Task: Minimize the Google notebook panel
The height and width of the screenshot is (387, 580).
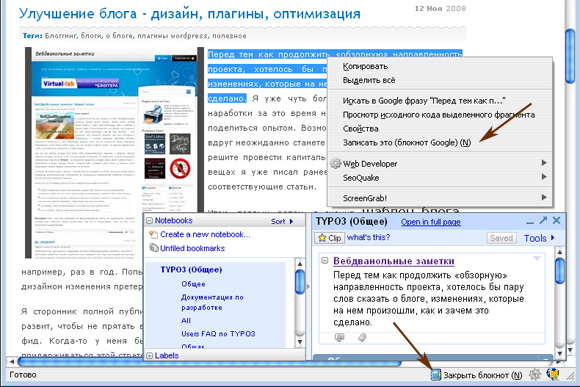Action: [x=530, y=223]
